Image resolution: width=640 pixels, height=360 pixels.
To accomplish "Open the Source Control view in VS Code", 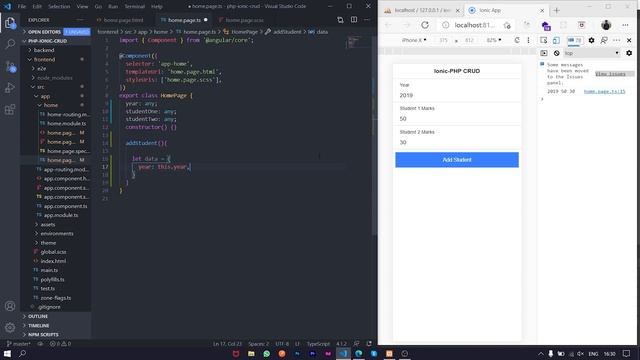I will tap(10, 67).
